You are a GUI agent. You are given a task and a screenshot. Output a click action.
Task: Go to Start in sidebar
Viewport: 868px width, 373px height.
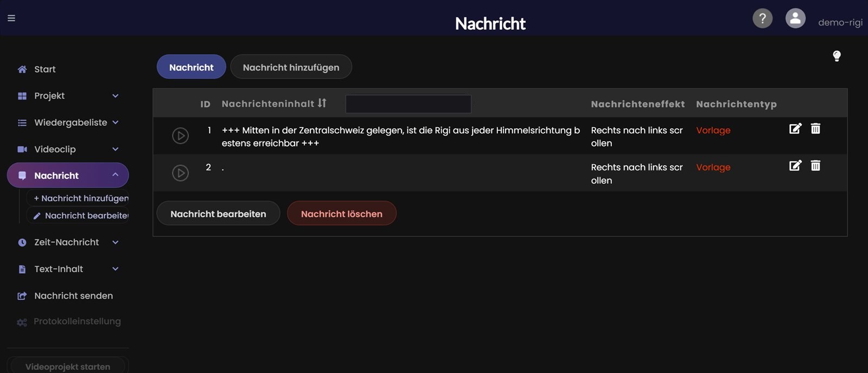pyautogui.click(x=44, y=69)
